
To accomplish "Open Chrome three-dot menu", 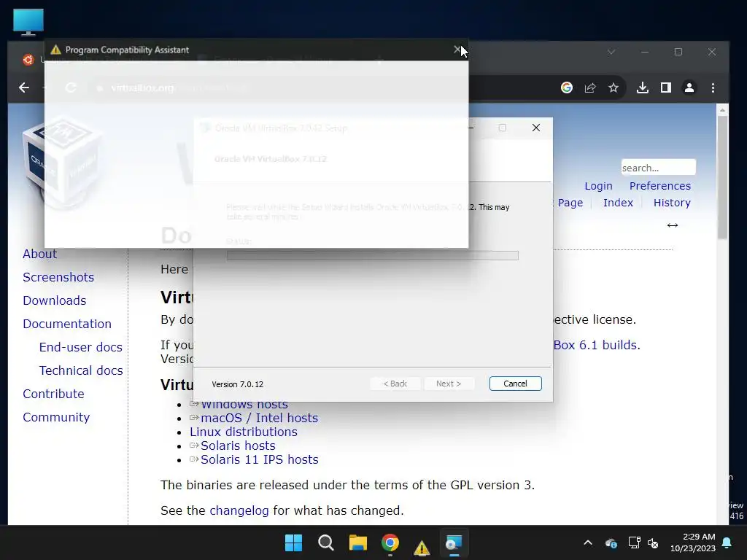I will coord(713,87).
